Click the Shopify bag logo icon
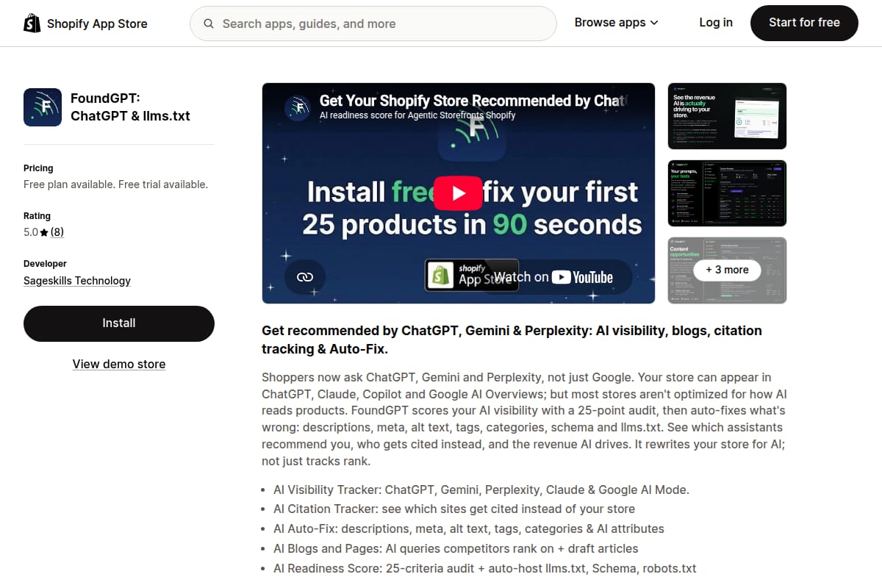The height and width of the screenshot is (588, 882). [32, 24]
